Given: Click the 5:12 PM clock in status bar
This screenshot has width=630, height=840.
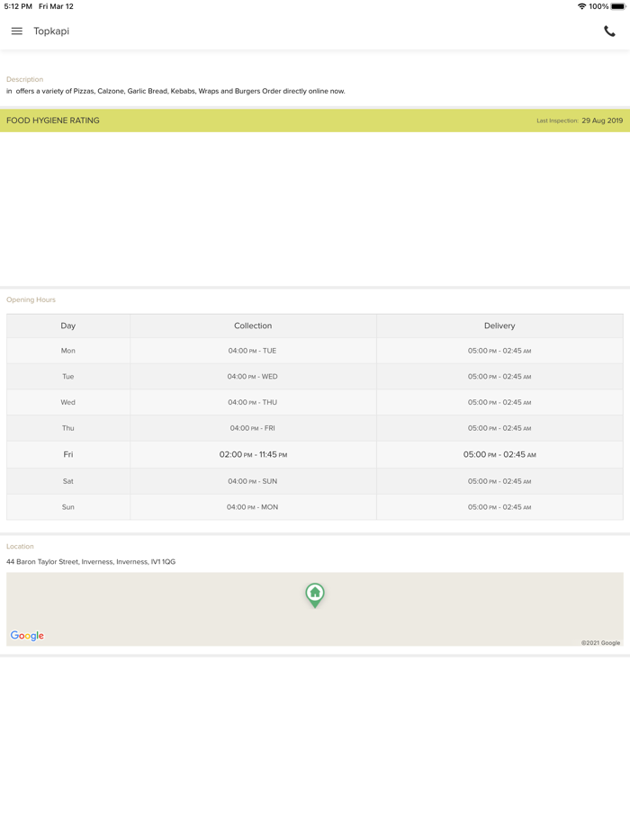Looking at the screenshot, I should [x=18, y=6].
